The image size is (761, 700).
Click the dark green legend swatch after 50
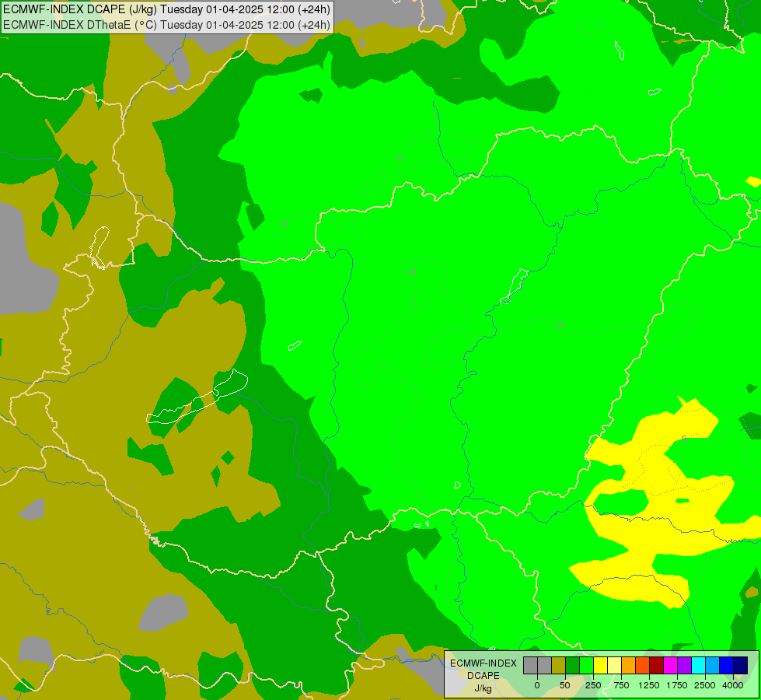click(x=573, y=665)
